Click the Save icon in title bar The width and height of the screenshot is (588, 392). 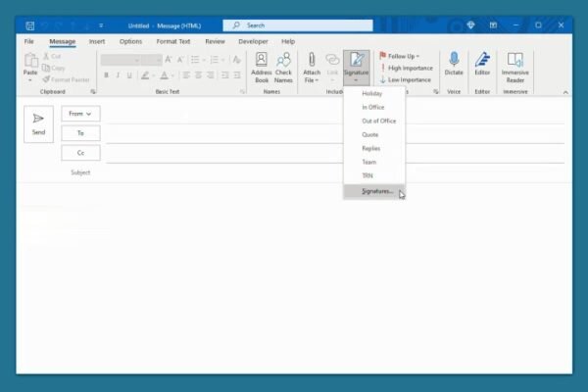(x=30, y=25)
